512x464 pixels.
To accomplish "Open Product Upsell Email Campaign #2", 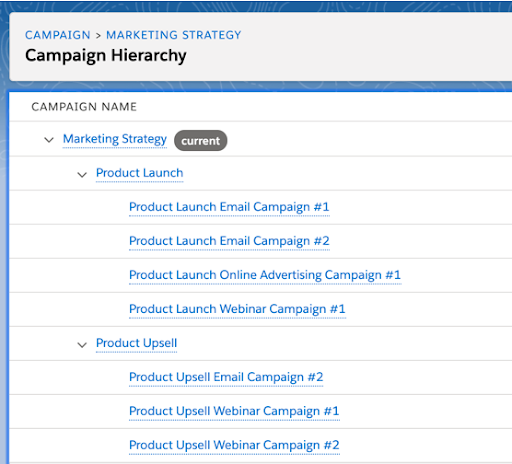I will coord(226,377).
